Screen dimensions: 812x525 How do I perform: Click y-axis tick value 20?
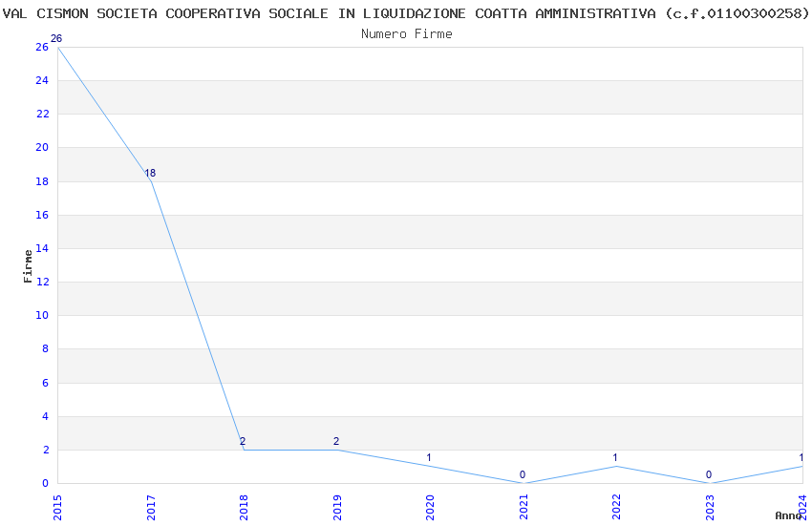[42, 147]
